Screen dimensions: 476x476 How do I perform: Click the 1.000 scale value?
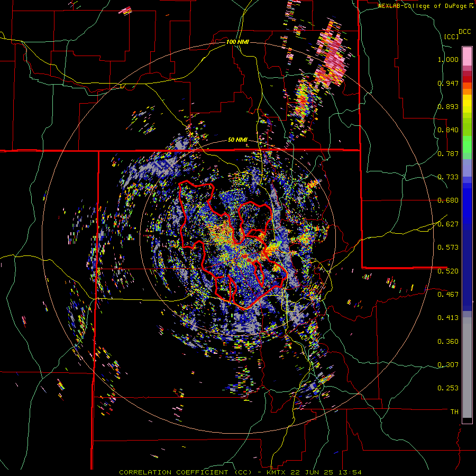pyautogui.click(x=448, y=59)
